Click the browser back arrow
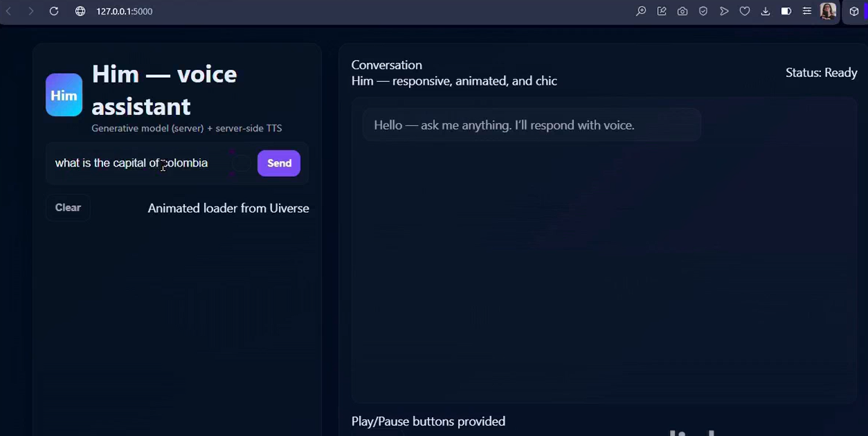 click(x=8, y=11)
